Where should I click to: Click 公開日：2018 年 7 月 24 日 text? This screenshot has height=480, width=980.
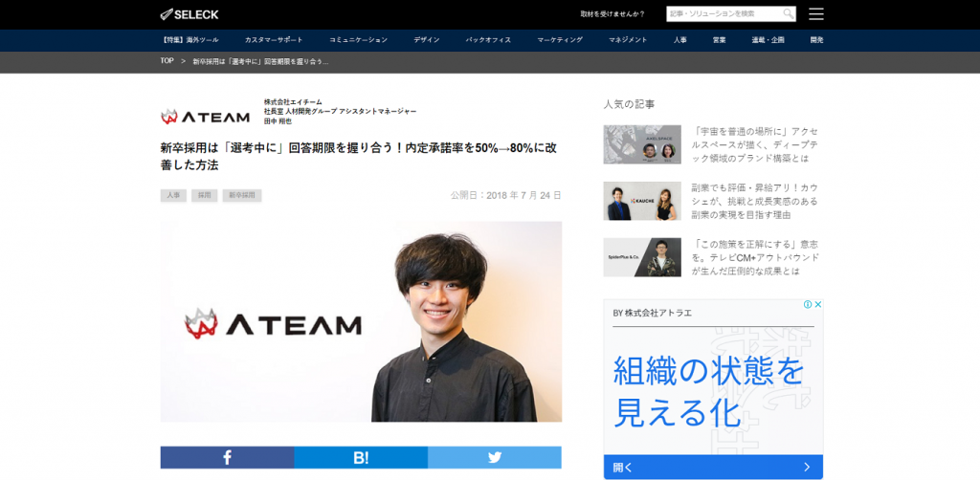pos(505,195)
